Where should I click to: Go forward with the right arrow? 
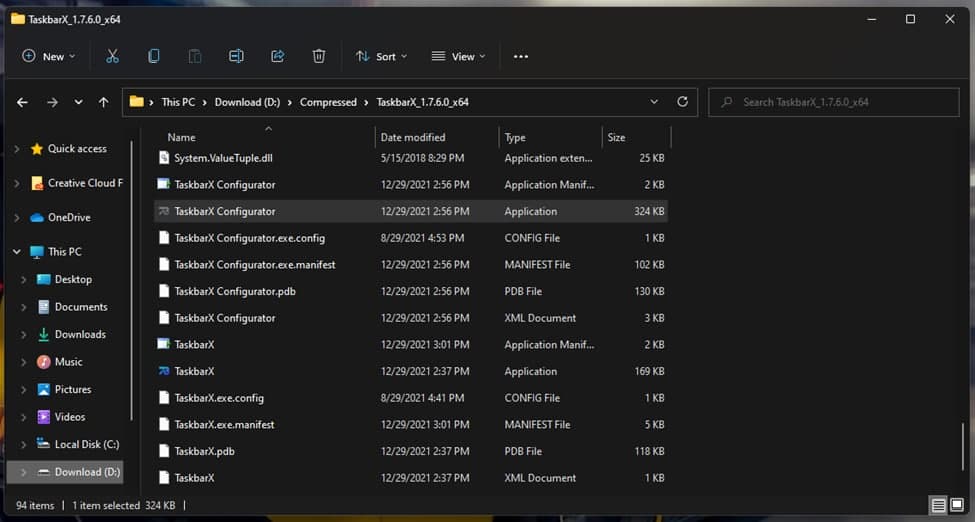click(52, 102)
